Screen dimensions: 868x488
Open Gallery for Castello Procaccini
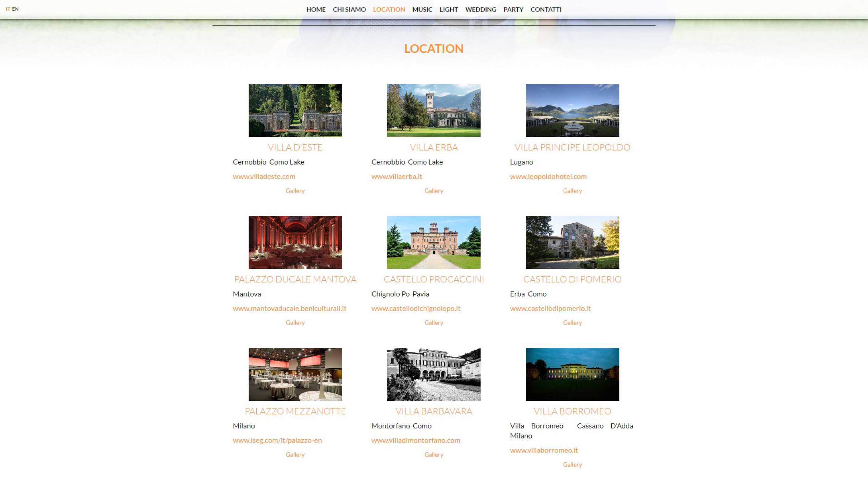point(434,323)
